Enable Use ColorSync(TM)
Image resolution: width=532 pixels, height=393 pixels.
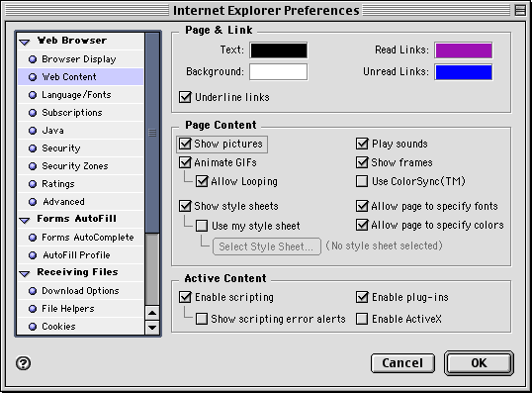click(362, 181)
